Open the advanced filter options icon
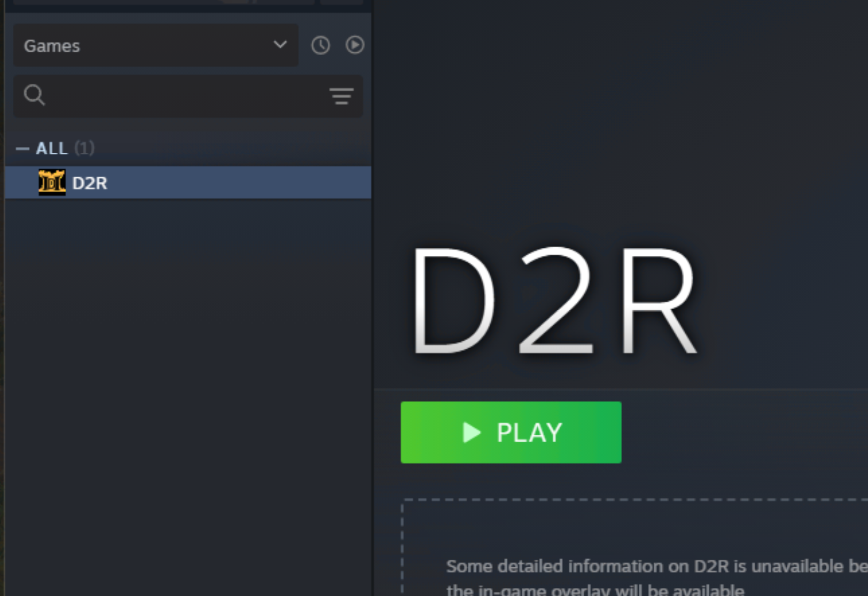 click(341, 96)
